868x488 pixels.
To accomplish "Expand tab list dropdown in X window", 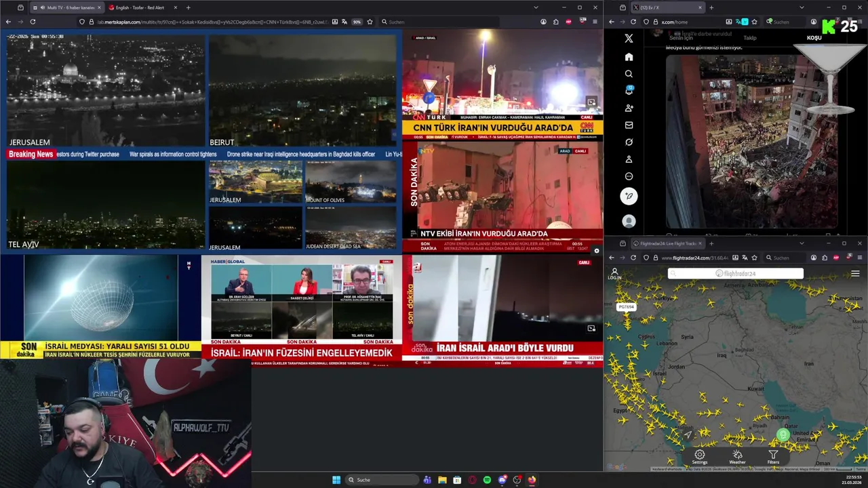I will [x=802, y=7].
